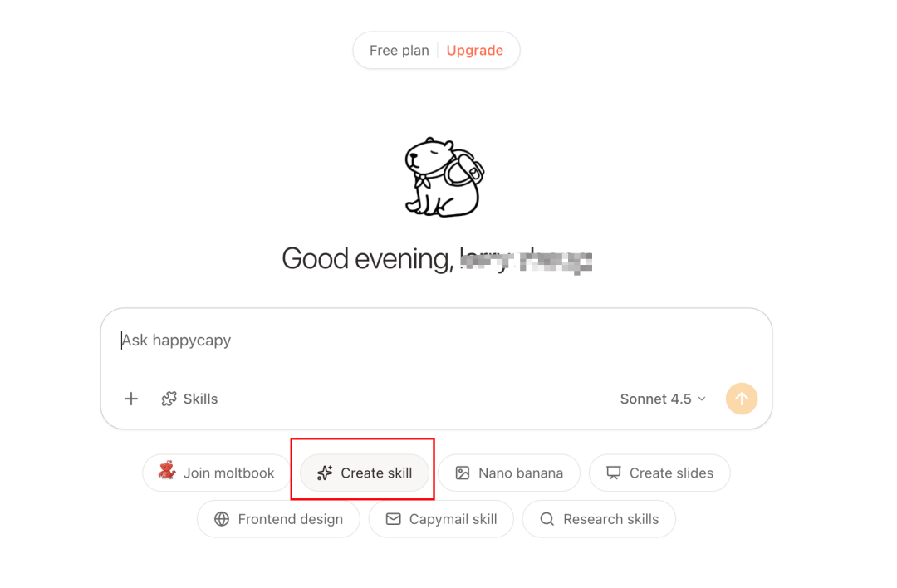Screen dimensions: 897x588
Task: Click the Upgrade link
Action: click(474, 51)
